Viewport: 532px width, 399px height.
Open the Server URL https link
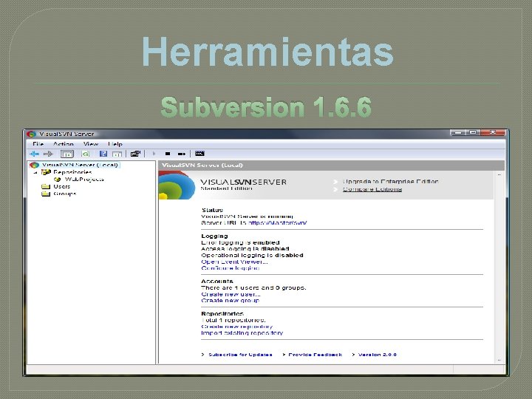coord(278,223)
